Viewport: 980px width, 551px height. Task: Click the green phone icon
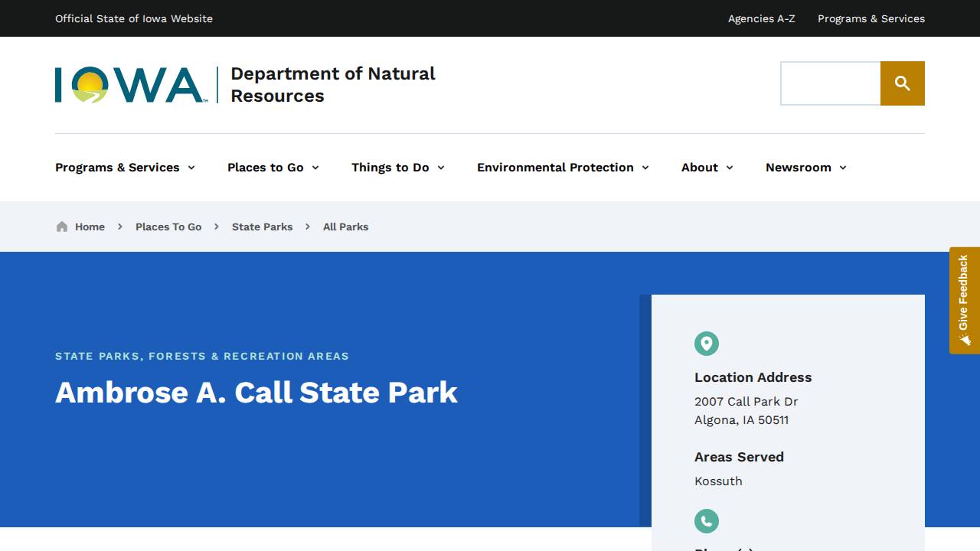click(706, 521)
